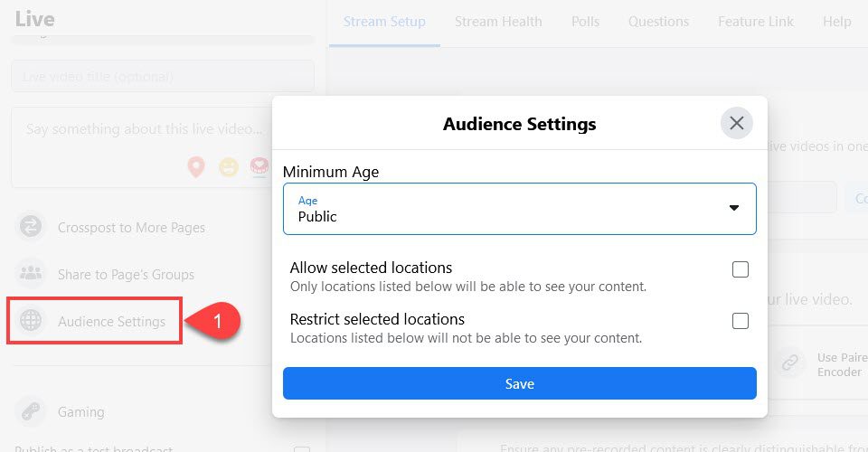The height and width of the screenshot is (452, 868).
Task: Open the Feature Link tab
Action: point(756,22)
